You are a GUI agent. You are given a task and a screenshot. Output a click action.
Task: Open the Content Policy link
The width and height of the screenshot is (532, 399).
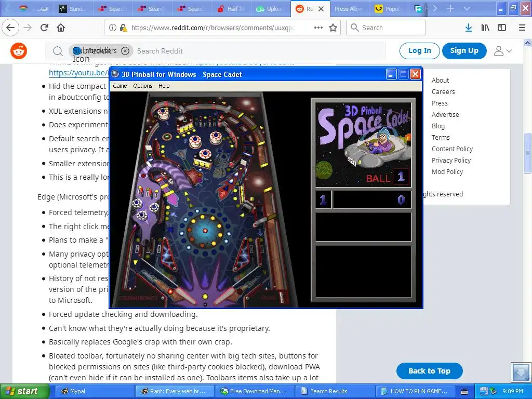[x=452, y=149]
